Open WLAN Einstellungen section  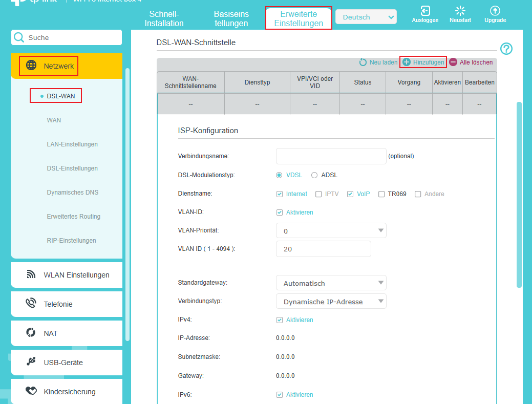67,275
